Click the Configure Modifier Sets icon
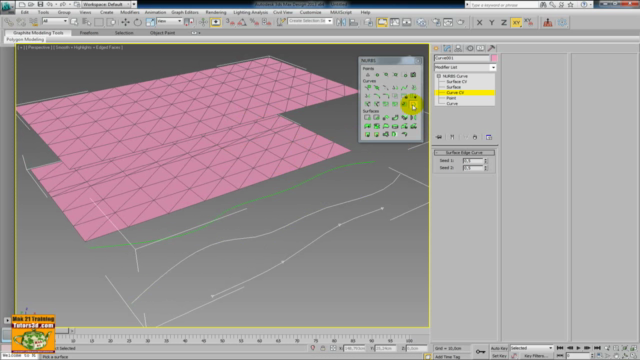Screen dimensions: 640x360 489,137
